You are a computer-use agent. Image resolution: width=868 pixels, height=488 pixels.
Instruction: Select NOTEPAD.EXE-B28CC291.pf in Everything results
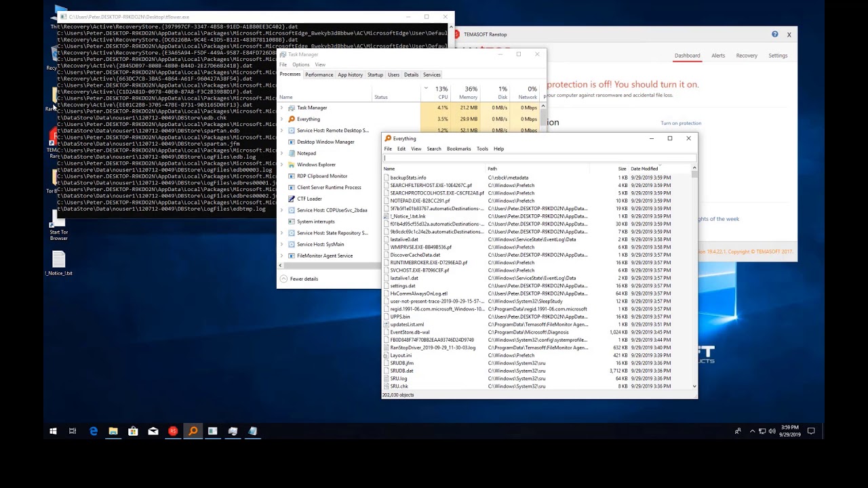(x=420, y=201)
